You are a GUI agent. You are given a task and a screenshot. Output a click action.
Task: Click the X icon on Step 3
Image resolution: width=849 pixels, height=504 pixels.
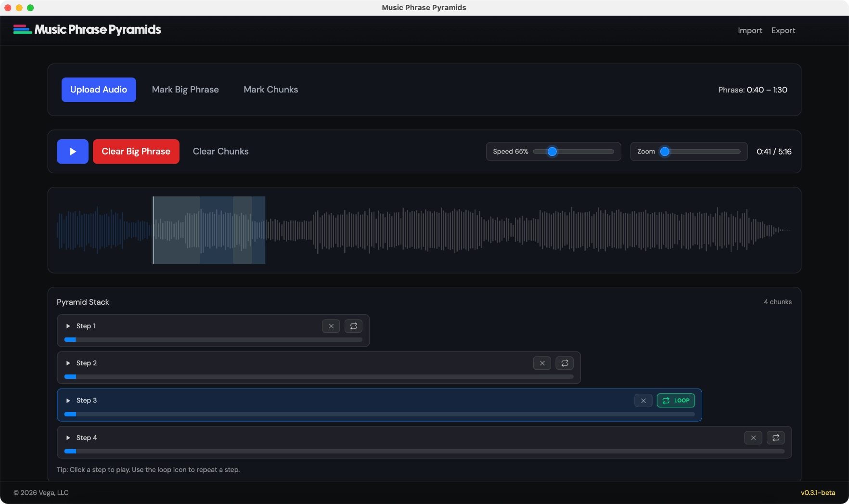click(x=643, y=400)
